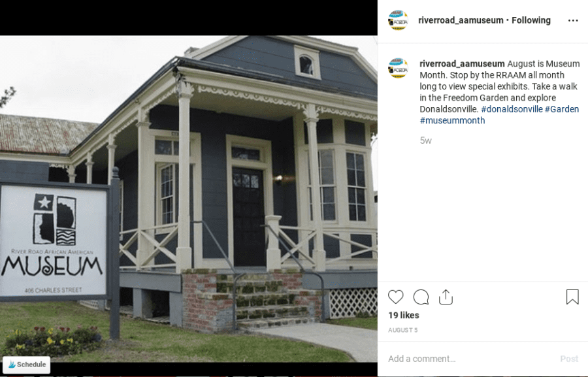Click the Schedule button on the photo
588x377 pixels.
point(27,364)
